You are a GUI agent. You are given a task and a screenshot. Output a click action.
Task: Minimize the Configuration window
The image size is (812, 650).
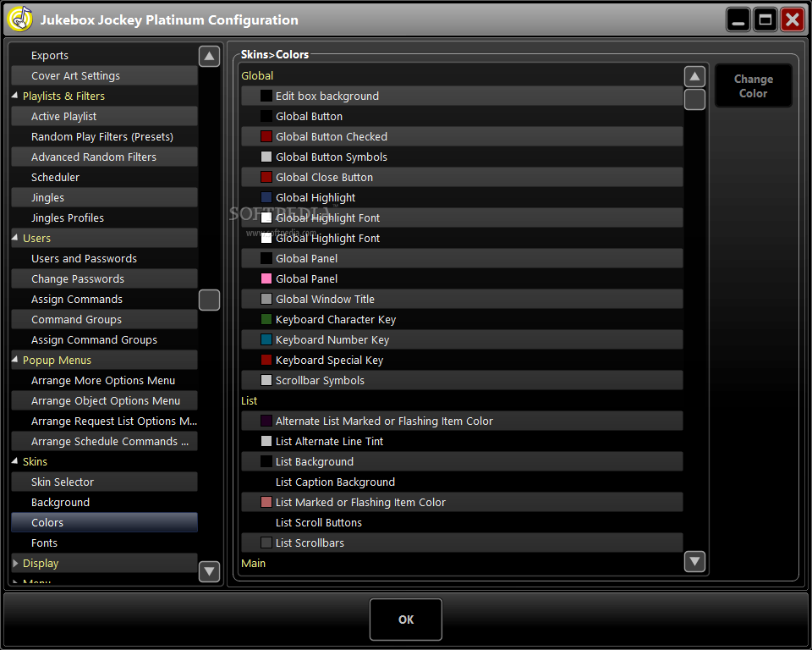[738, 19]
